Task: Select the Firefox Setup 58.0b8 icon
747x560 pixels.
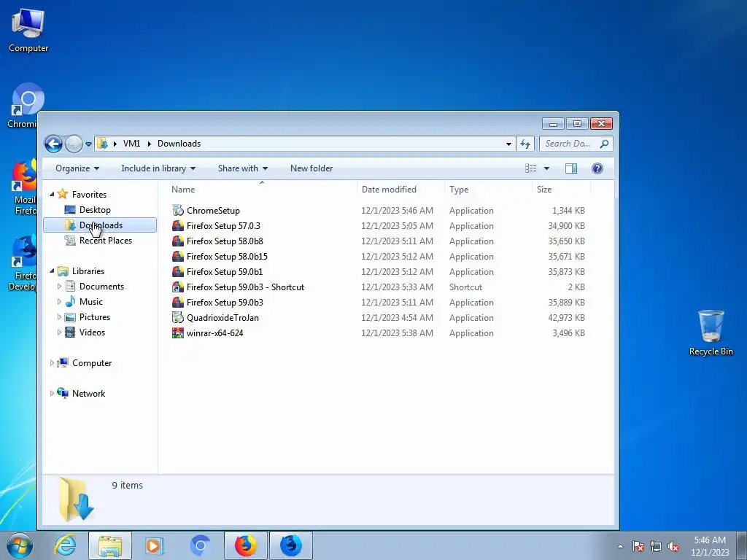Action: [x=178, y=241]
